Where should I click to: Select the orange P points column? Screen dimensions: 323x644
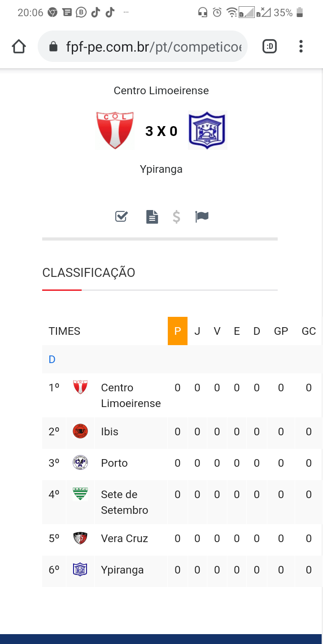tap(178, 331)
